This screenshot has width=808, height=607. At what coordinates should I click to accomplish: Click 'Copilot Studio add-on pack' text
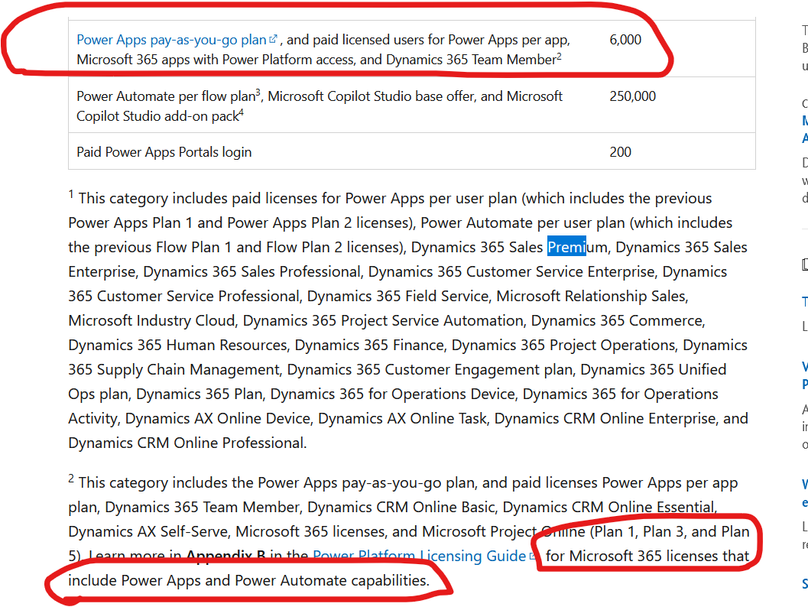158,116
